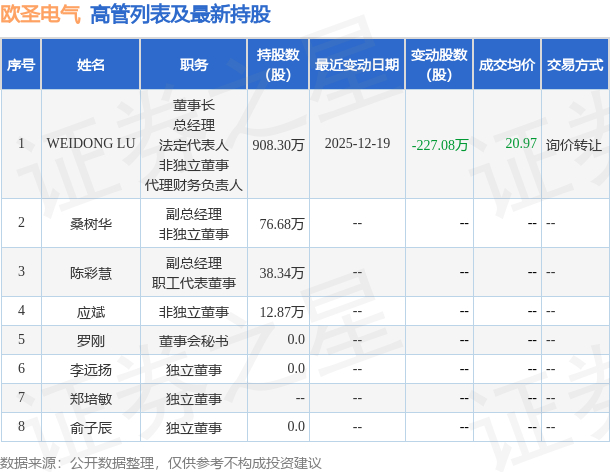The image size is (610, 472).
Task: Click 代理财务负责人 position text
Action: [194, 185]
